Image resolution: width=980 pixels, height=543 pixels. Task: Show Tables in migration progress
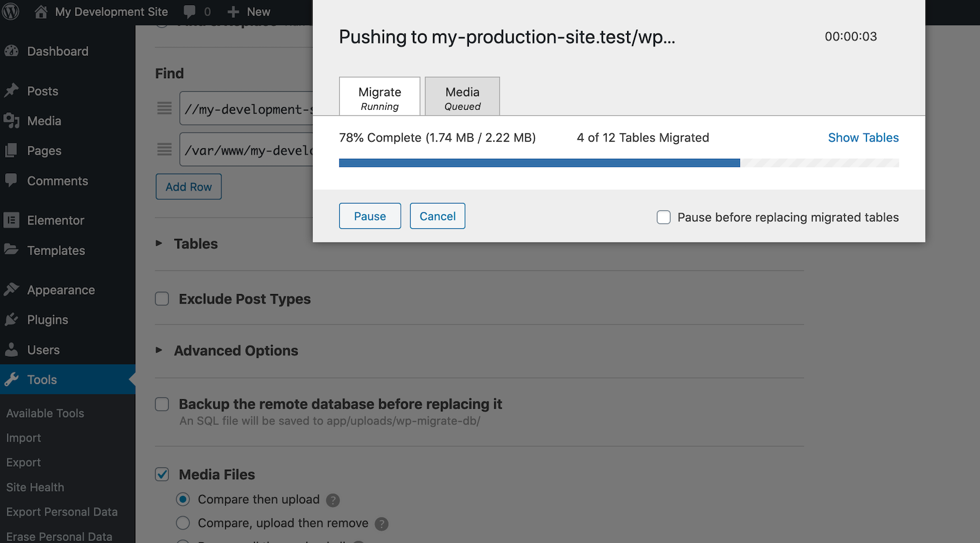[863, 138]
